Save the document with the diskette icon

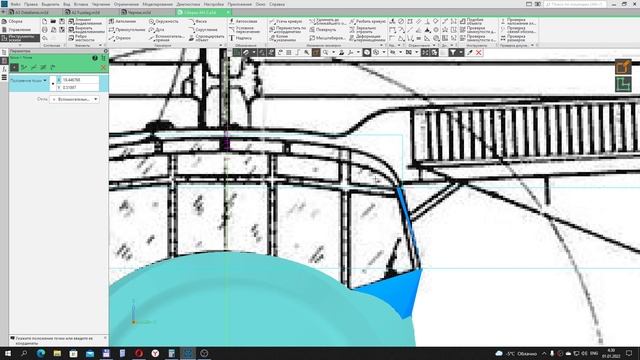coord(62,21)
